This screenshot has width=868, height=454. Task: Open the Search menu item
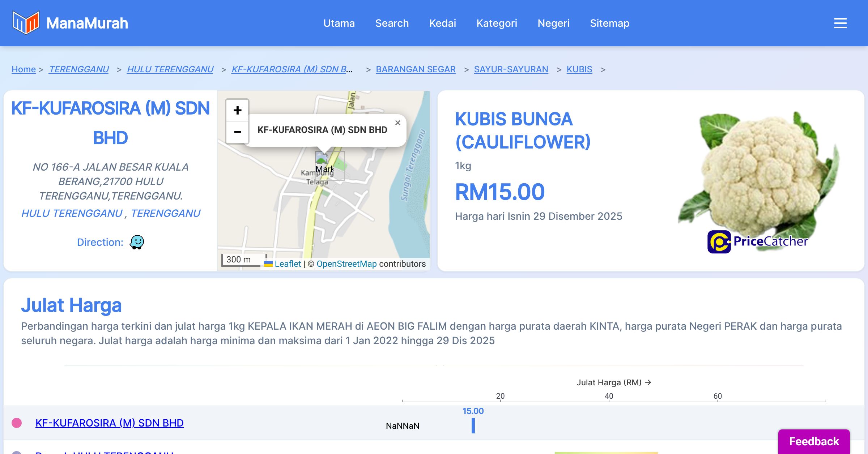[x=392, y=23]
